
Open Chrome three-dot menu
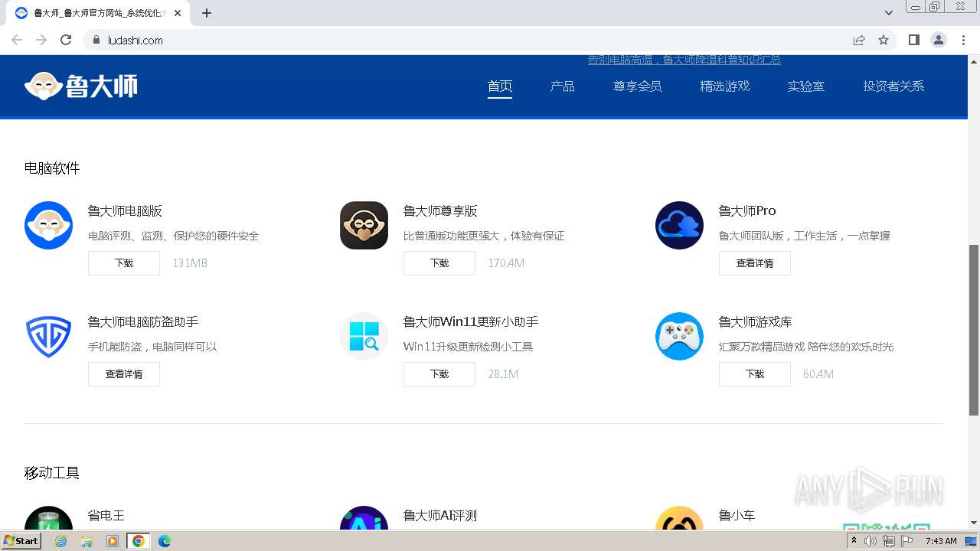coord(963,40)
